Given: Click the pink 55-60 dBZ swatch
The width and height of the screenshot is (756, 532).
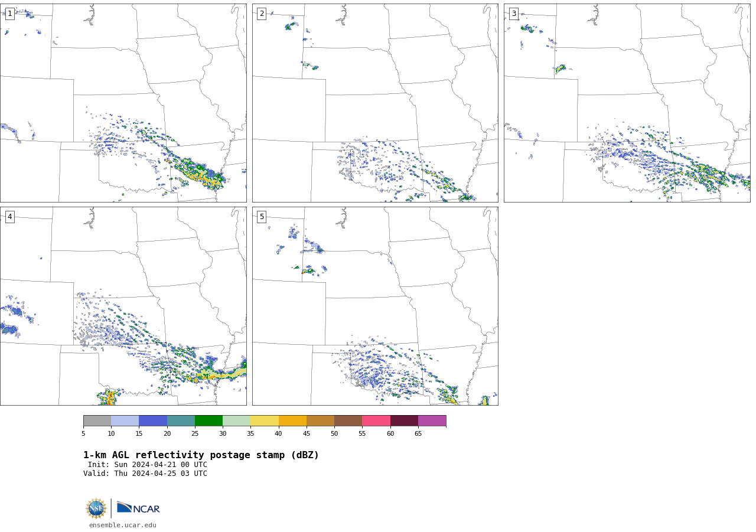Looking at the screenshot, I should point(376,421).
